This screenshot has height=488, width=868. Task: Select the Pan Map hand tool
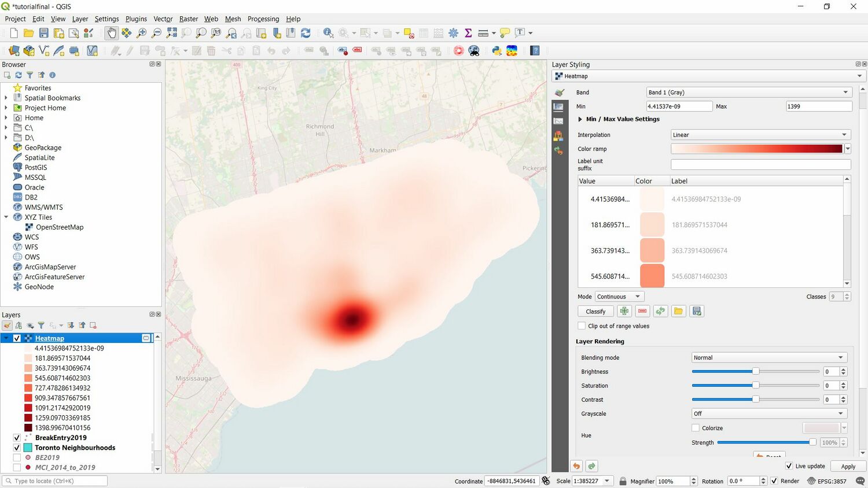pos(111,33)
